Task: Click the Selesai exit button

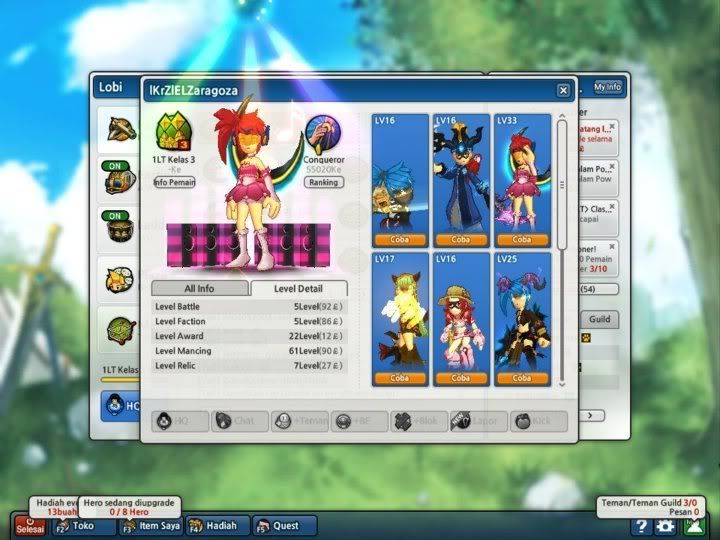Action: click(30, 526)
